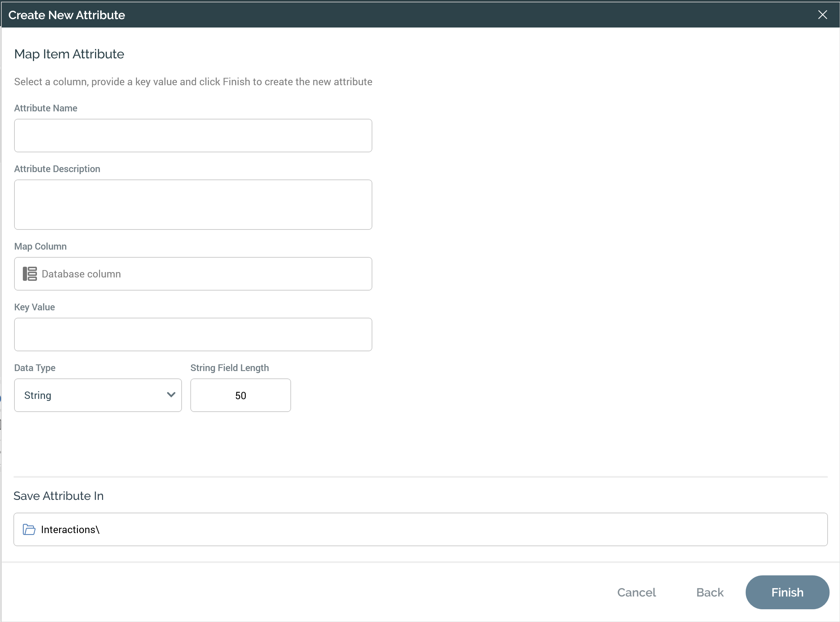
Task: Click the Interactions\ save location field
Action: click(420, 529)
